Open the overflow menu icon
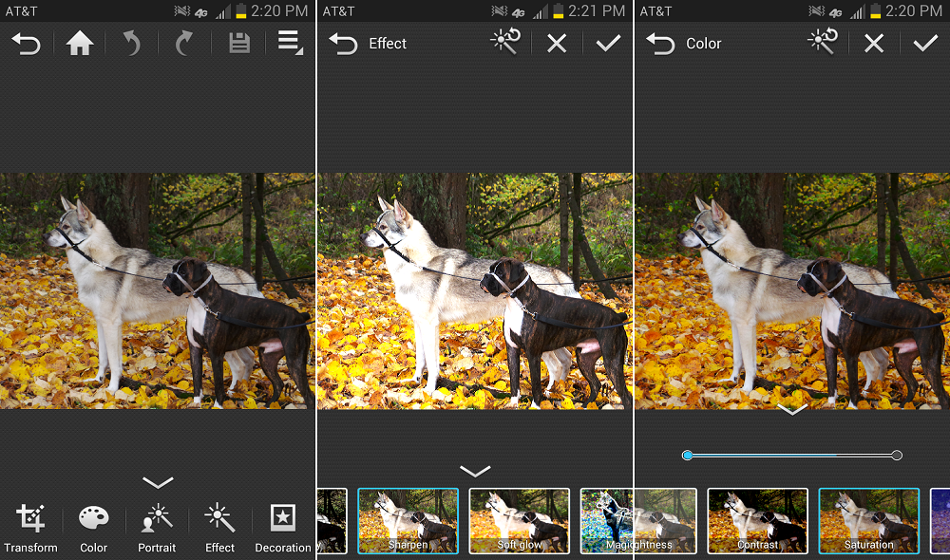This screenshot has width=950, height=560. tap(290, 44)
